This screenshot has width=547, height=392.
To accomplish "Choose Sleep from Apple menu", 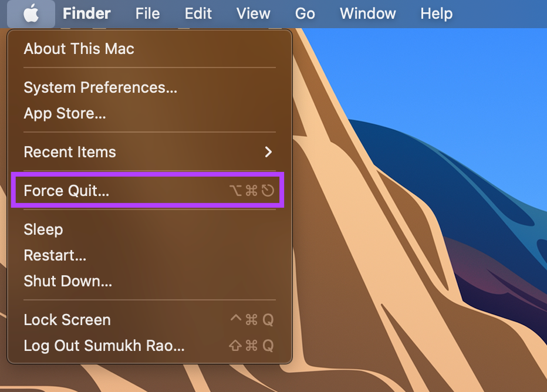I will tap(150, 229).
